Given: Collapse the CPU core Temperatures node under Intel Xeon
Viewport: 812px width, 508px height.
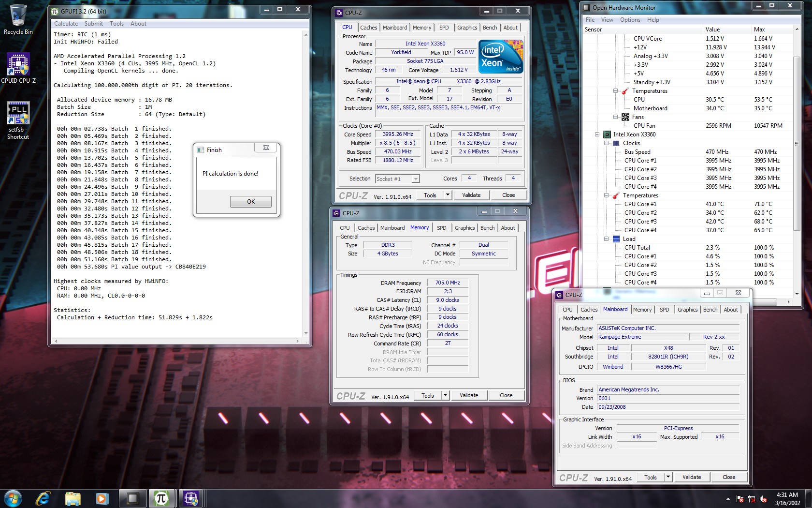Looking at the screenshot, I should tap(606, 195).
